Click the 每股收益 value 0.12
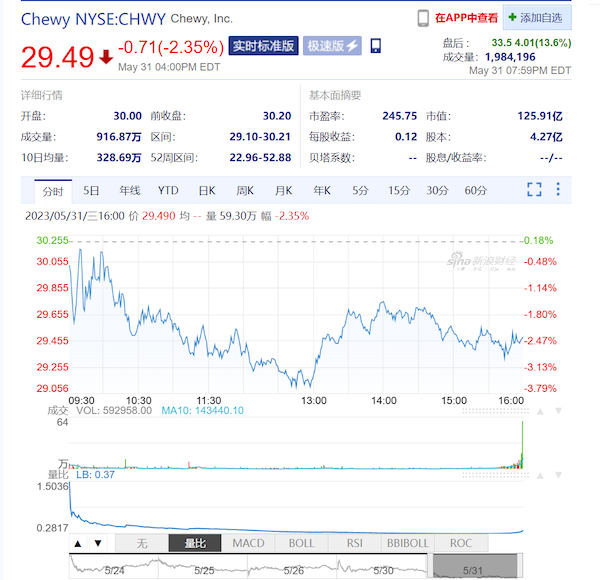The image size is (600, 580). [x=406, y=137]
